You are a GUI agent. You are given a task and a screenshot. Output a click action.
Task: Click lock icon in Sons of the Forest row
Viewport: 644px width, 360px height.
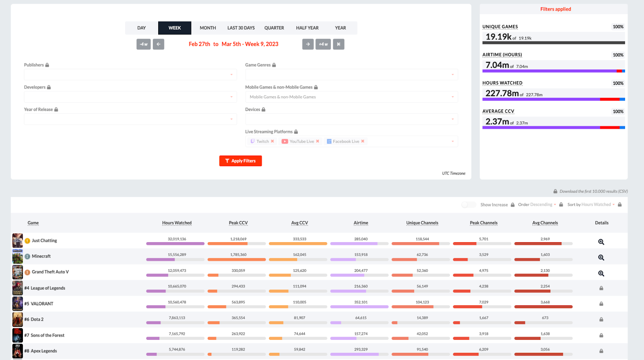pos(601,335)
